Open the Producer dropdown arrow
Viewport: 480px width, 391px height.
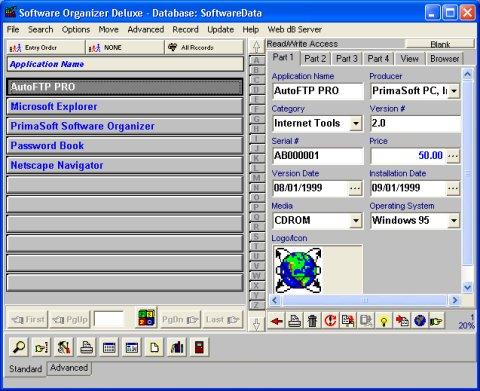point(454,91)
